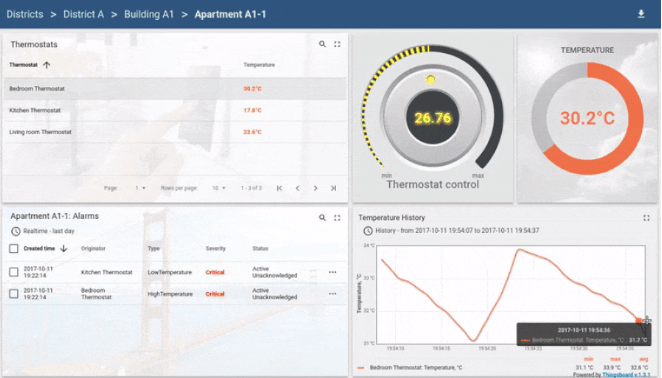662x378 pixels.
Task: Click Critical severity of Bedroom alarm
Action: [215, 294]
